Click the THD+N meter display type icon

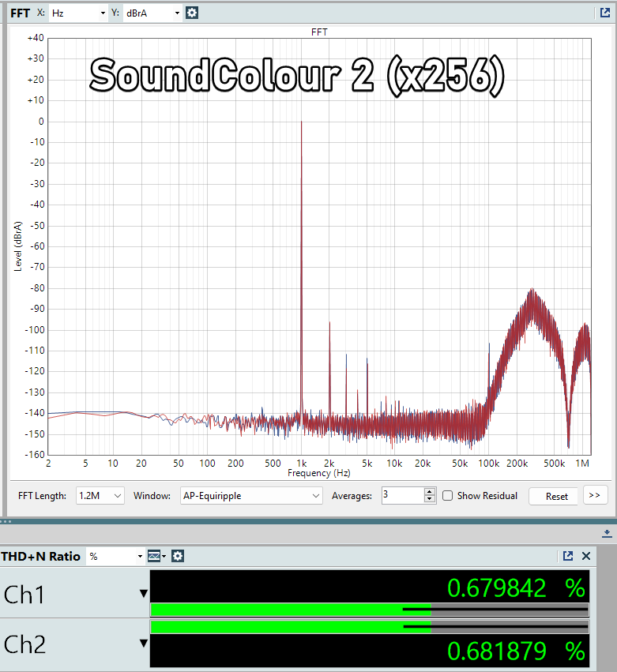click(x=155, y=556)
